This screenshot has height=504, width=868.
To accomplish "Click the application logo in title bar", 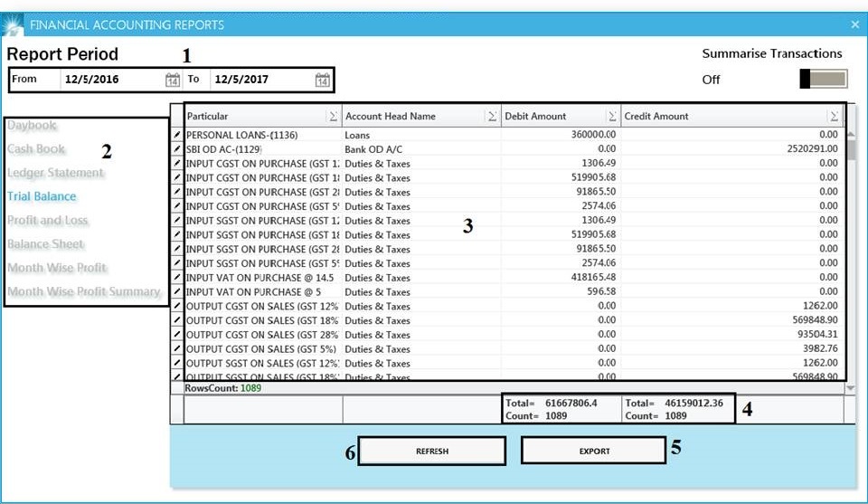I will [x=12, y=25].
